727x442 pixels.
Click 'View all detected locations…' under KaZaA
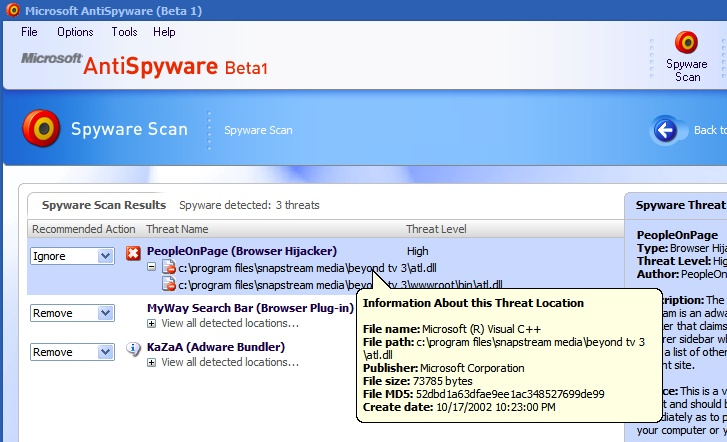click(x=230, y=362)
